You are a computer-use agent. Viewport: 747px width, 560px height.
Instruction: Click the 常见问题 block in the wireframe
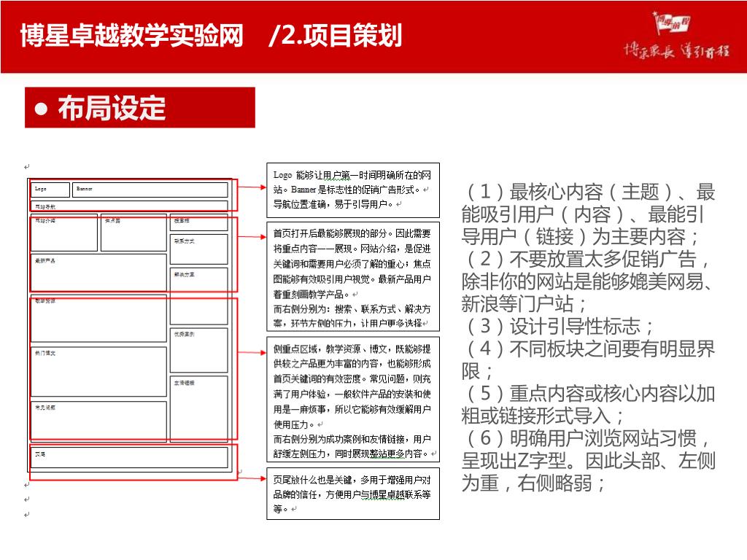coord(98,421)
